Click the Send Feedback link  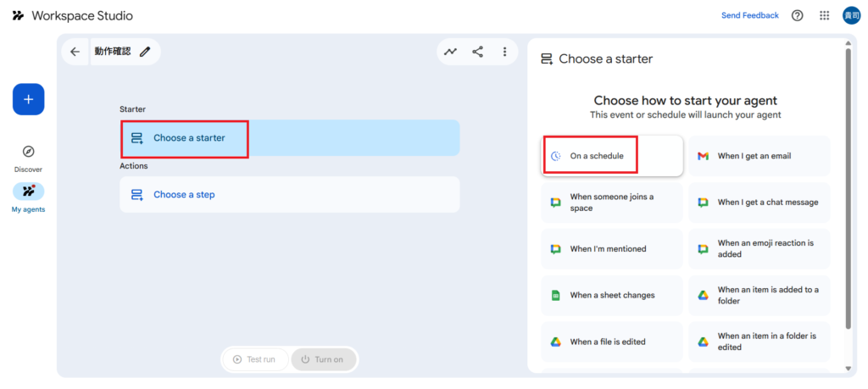pyautogui.click(x=749, y=15)
